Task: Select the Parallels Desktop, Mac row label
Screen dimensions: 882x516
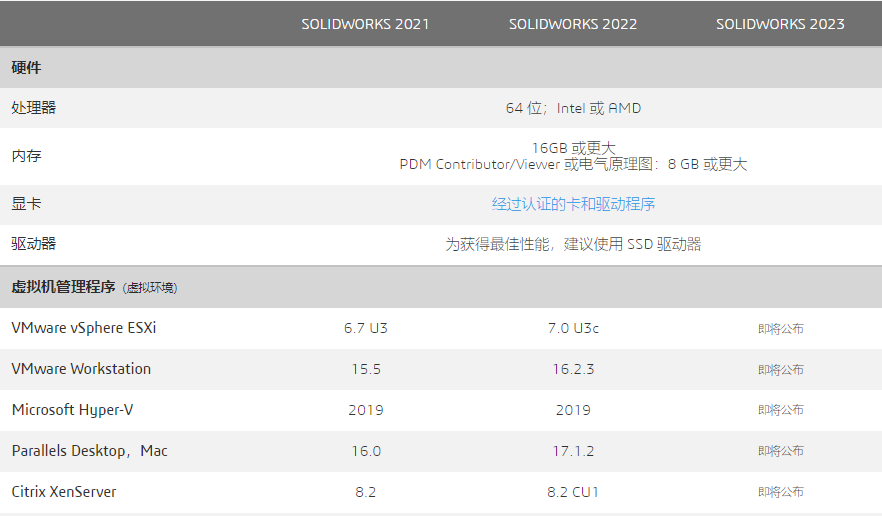Action: tap(89, 451)
